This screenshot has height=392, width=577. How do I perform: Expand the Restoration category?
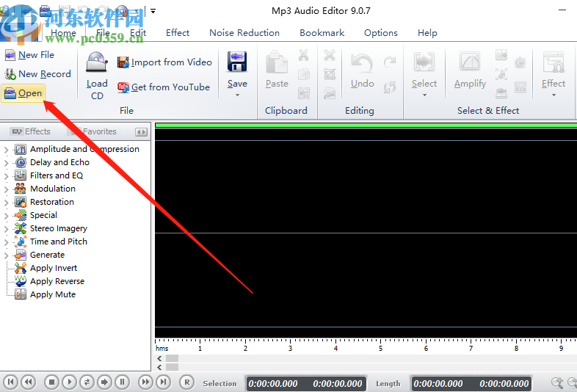click(x=6, y=203)
